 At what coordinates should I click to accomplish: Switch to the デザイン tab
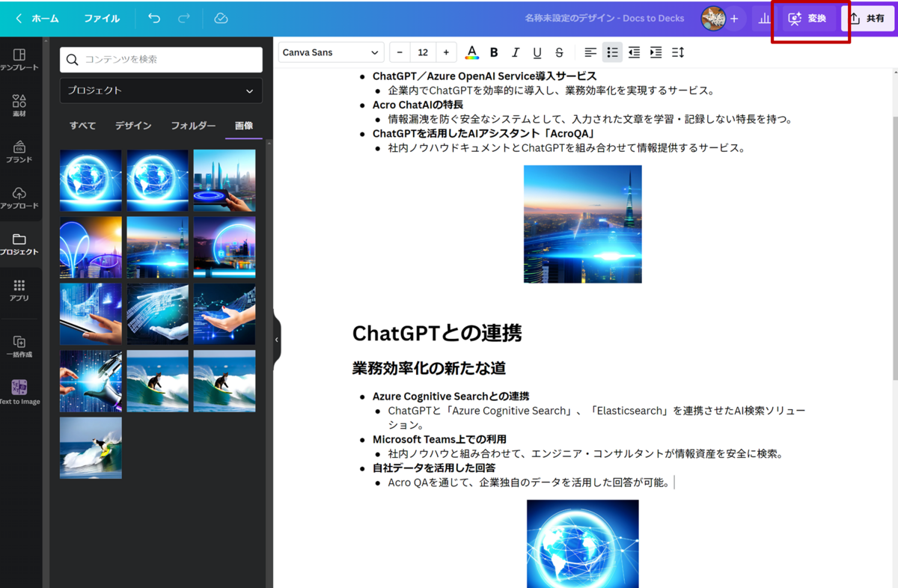pyautogui.click(x=133, y=126)
